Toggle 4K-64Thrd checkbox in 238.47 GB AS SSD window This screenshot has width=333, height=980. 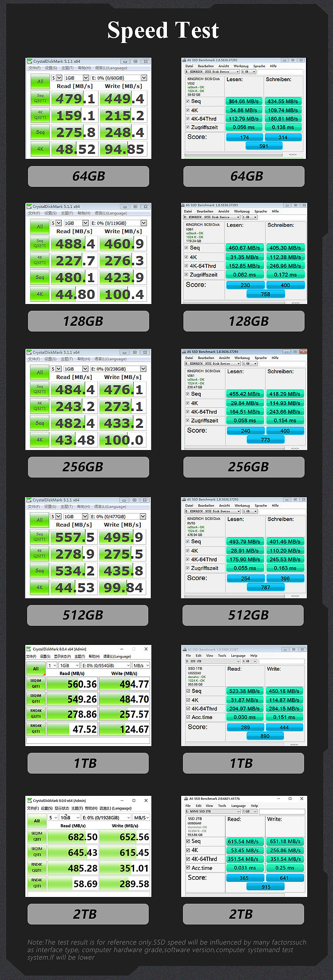(x=187, y=411)
